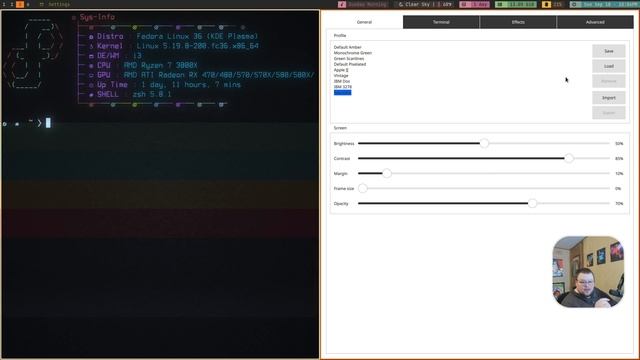
Task: Switch to the General settings tab
Action: tap(364, 22)
